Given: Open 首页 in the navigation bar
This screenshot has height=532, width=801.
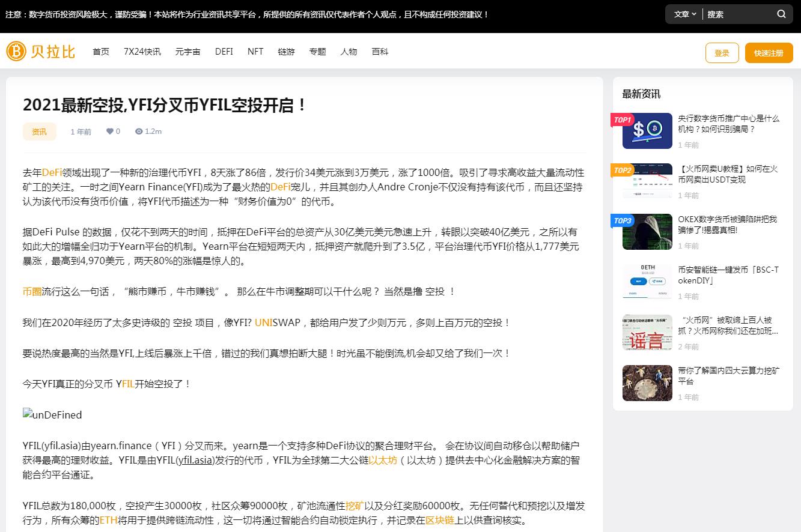Looking at the screenshot, I should pyautogui.click(x=101, y=52).
